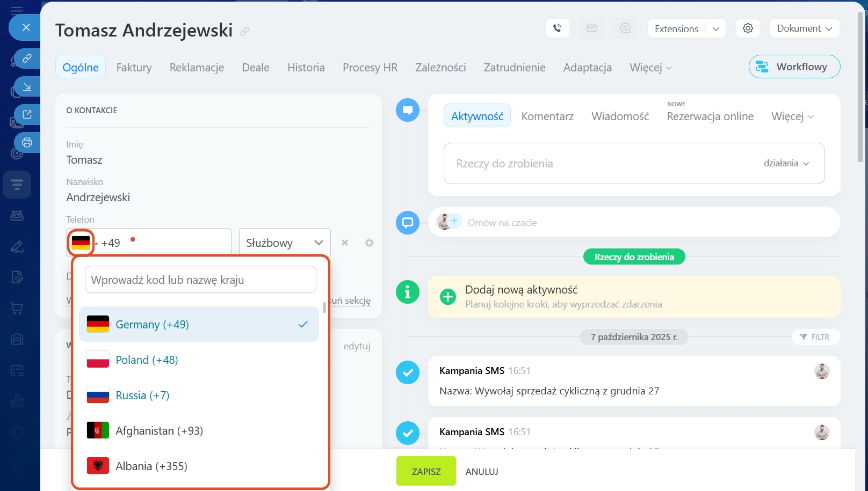Screen dimensions: 868x491
Task: Click the email envelope icon in header
Action: [x=591, y=28]
